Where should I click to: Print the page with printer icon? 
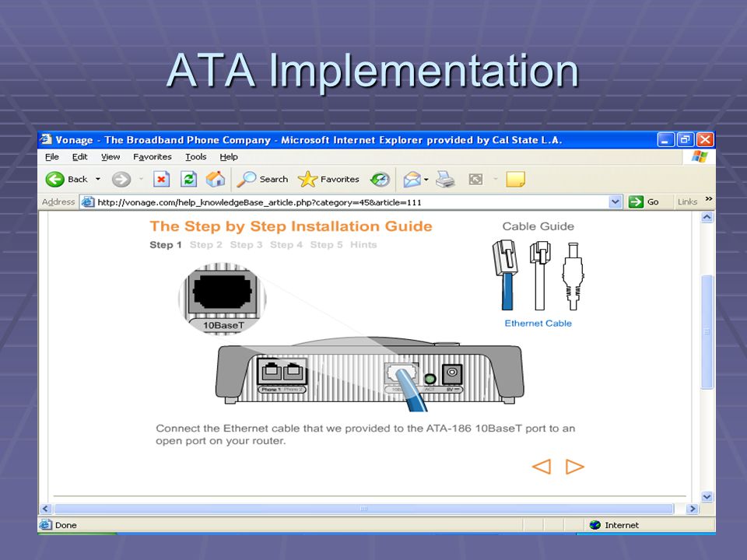tap(445, 180)
